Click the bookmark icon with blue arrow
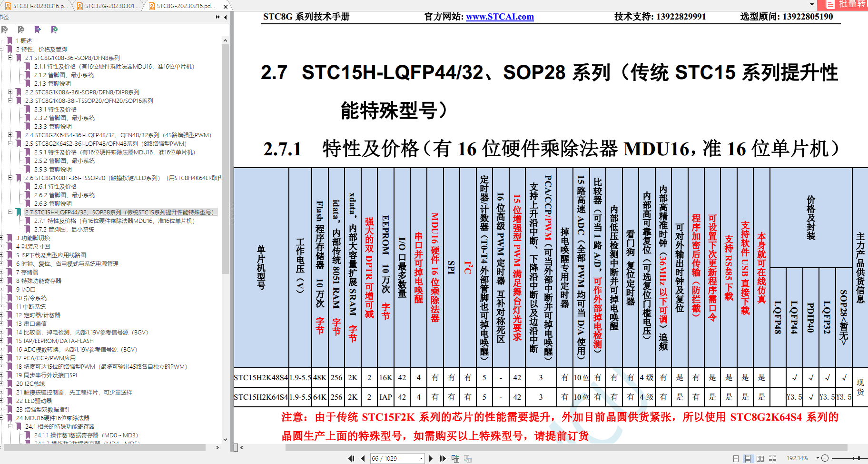The image size is (868, 464). [38, 30]
